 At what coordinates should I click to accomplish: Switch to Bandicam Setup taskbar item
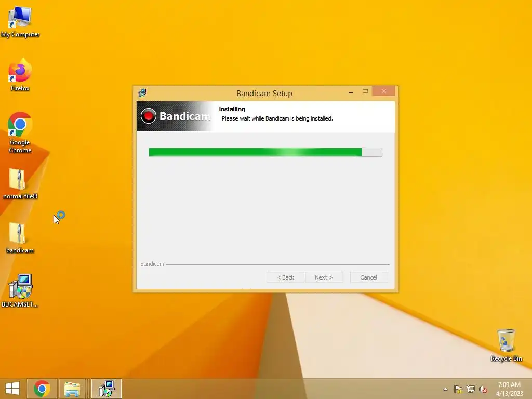pyautogui.click(x=107, y=389)
